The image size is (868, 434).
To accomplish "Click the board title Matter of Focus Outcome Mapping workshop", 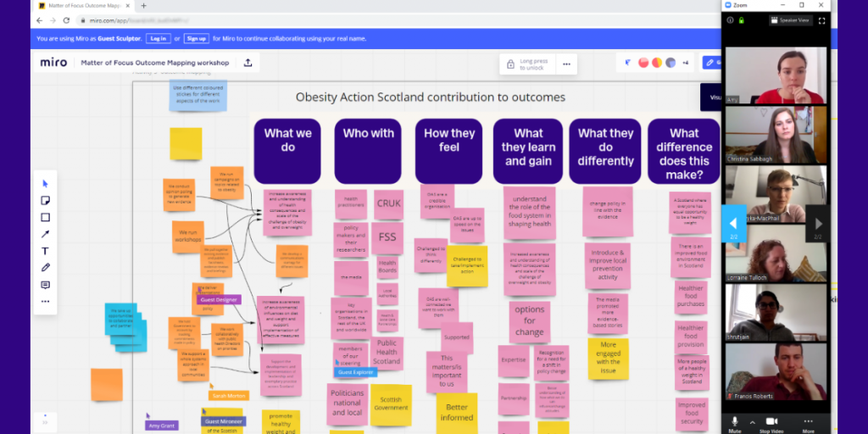I will [x=155, y=63].
